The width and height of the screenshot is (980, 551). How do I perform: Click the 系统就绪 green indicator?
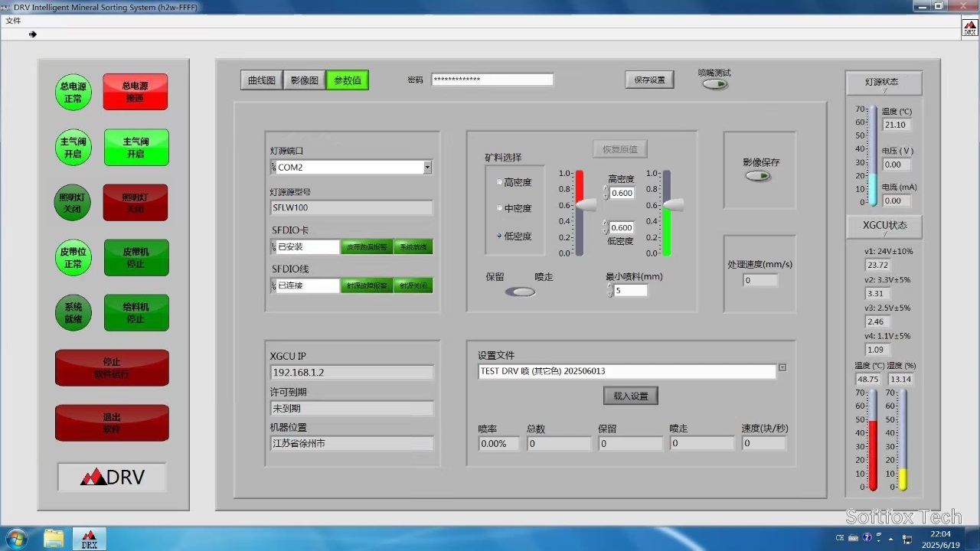tap(73, 312)
